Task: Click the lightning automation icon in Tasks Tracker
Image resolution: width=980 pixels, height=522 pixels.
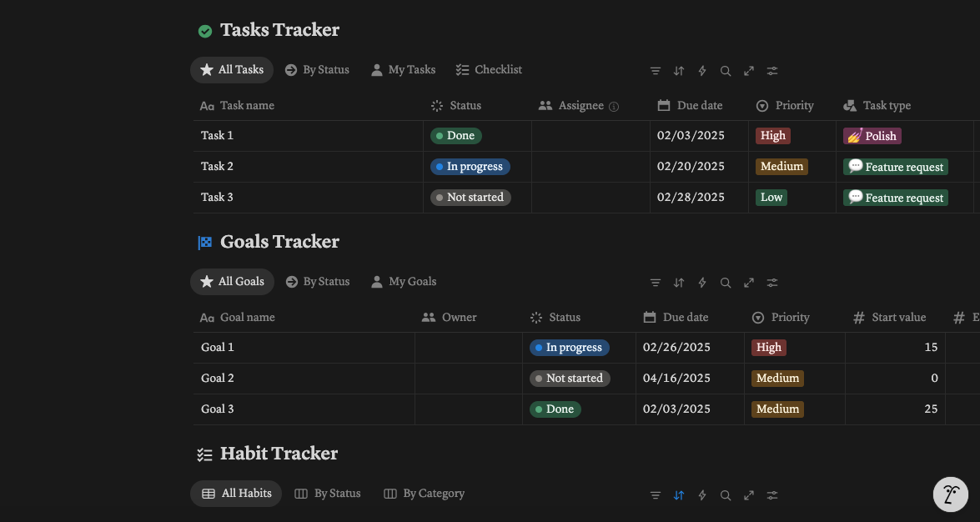Action: (x=702, y=71)
